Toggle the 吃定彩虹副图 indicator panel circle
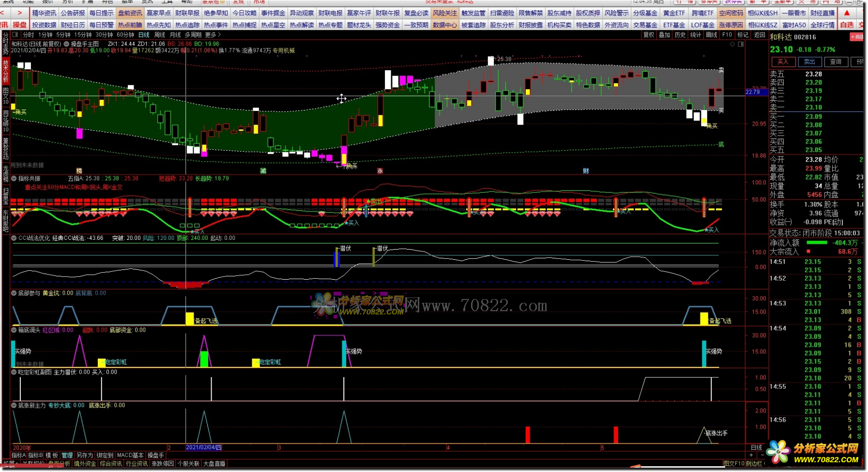Image resolution: width=868 pixels, height=472 pixels. pyautogui.click(x=14, y=372)
